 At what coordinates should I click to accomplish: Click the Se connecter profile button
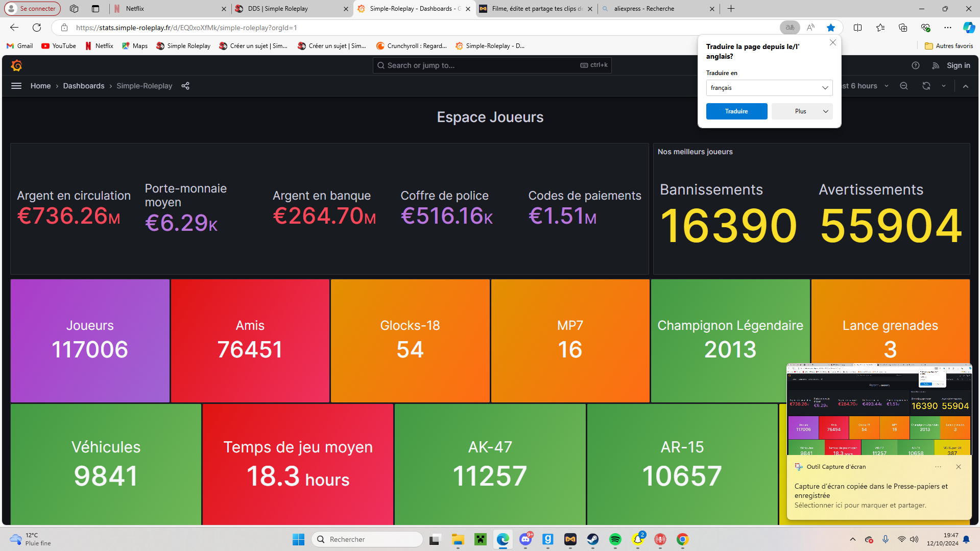(32, 9)
